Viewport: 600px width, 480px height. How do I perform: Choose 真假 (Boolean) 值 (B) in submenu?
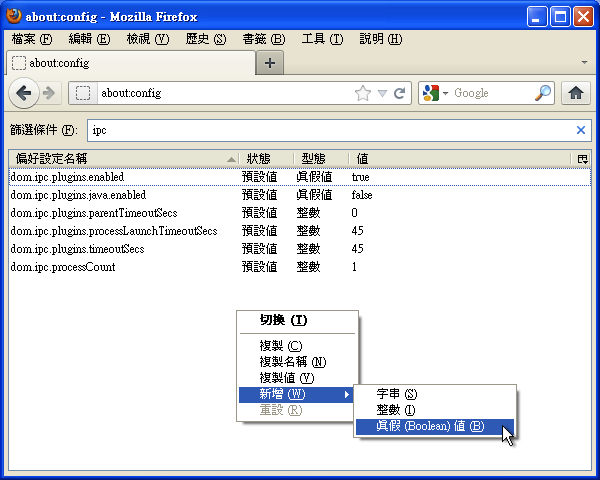coord(435,426)
